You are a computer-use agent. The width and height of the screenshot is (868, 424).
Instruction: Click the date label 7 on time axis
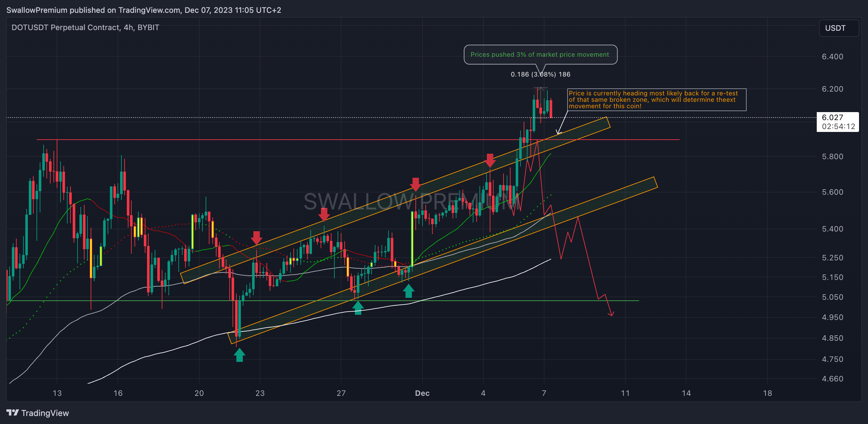(x=544, y=393)
